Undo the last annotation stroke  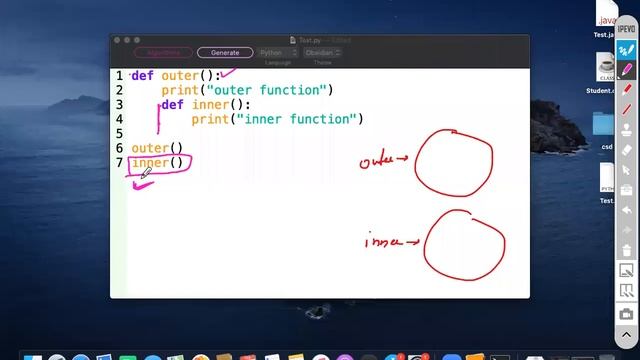tap(627, 210)
